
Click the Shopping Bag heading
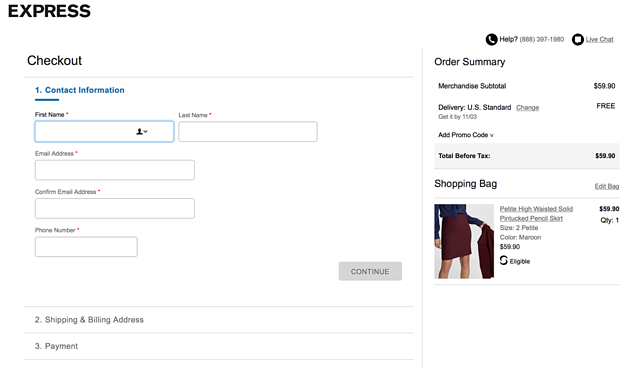465,184
